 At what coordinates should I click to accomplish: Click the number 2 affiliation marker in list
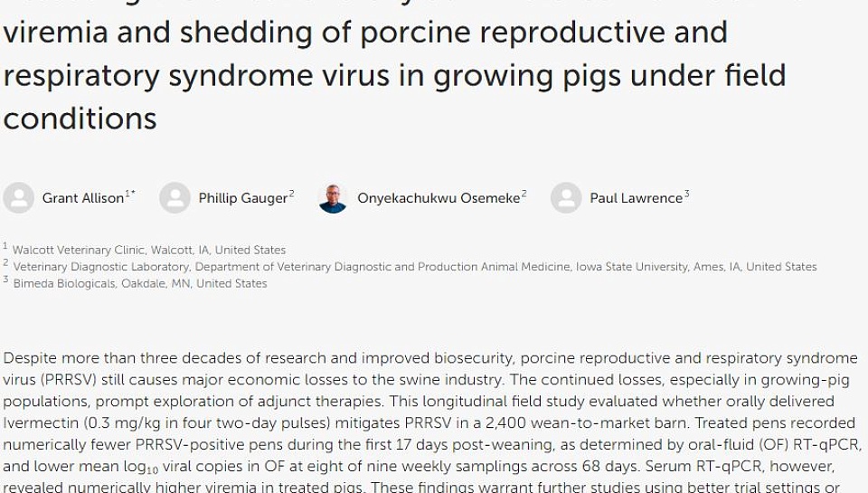(5, 263)
